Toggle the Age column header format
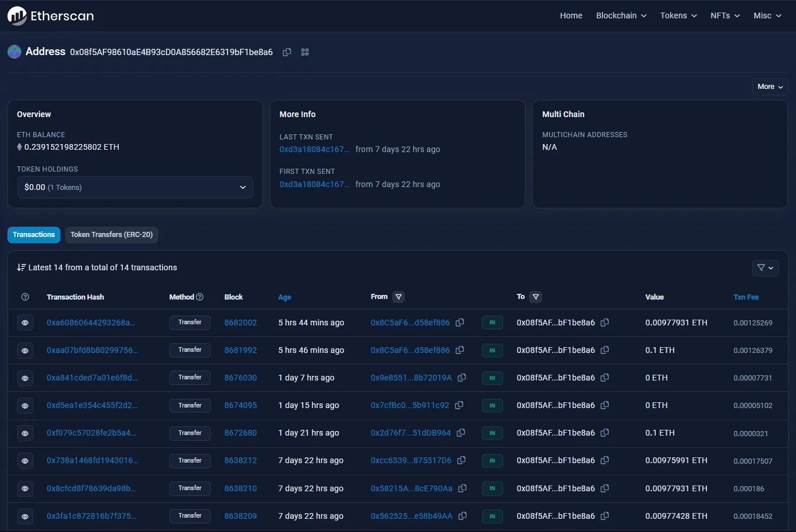The width and height of the screenshot is (796, 532). click(284, 297)
